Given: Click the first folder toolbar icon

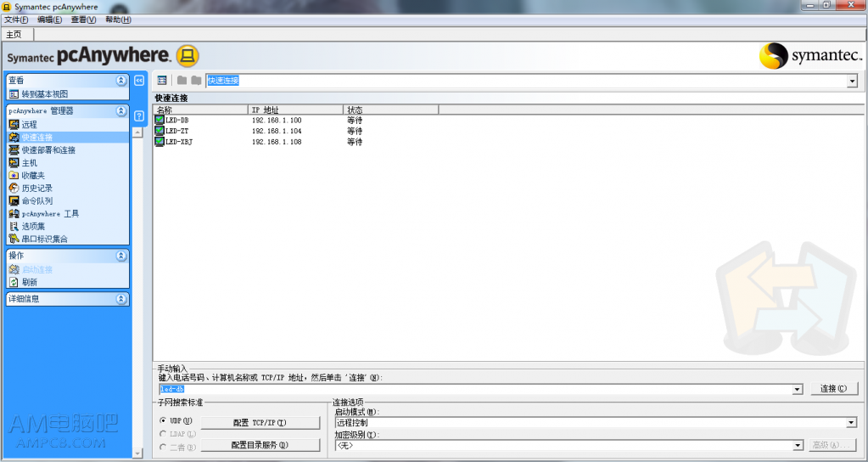Looking at the screenshot, I should coord(182,81).
